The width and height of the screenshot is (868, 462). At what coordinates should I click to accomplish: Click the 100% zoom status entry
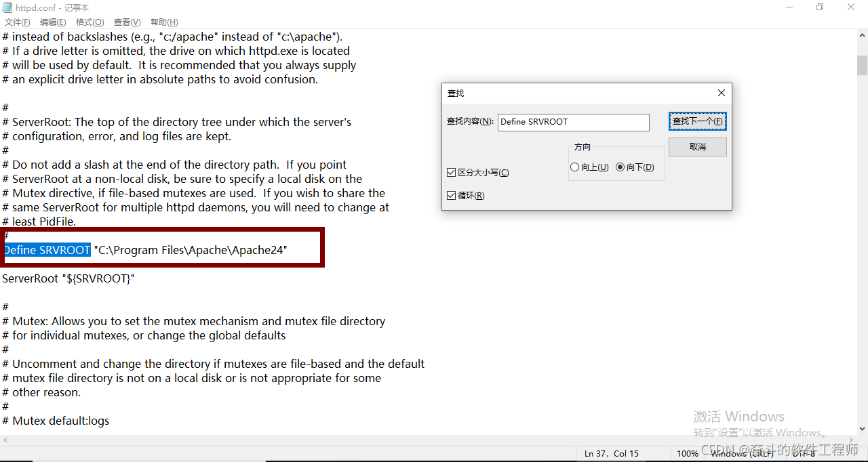pyautogui.click(x=688, y=454)
